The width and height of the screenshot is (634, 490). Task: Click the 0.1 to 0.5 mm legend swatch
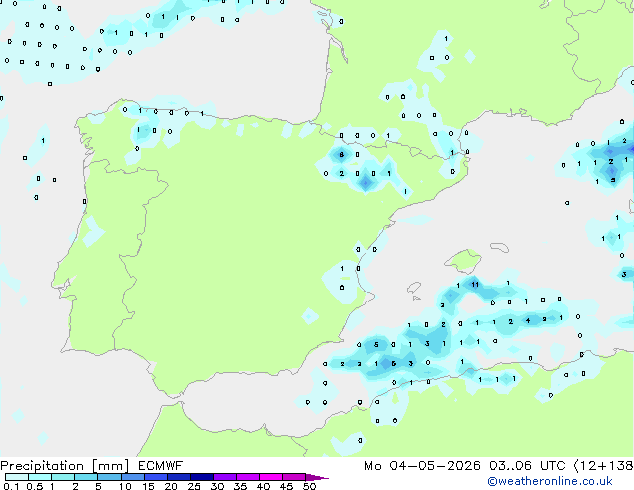[x=17, y=477]
